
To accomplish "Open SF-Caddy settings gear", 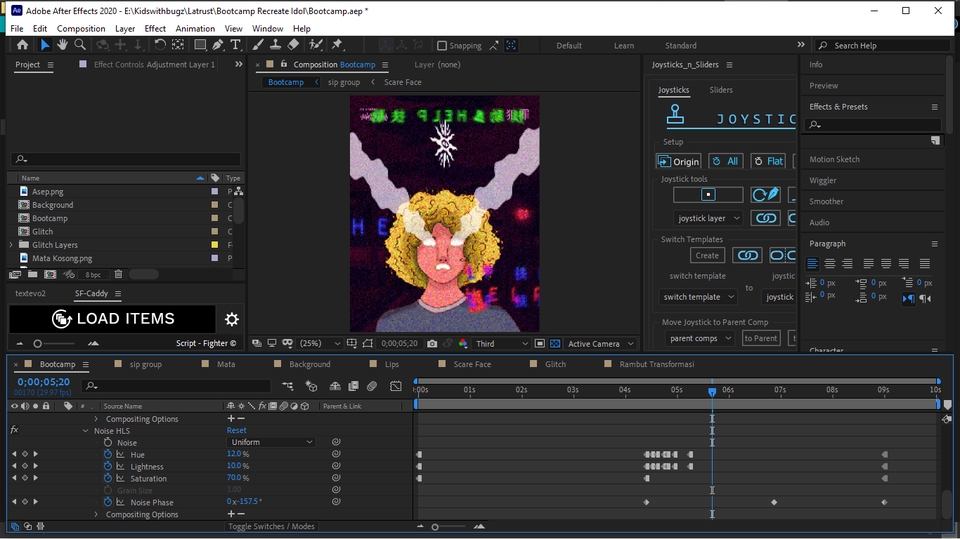I will [231, 319].
